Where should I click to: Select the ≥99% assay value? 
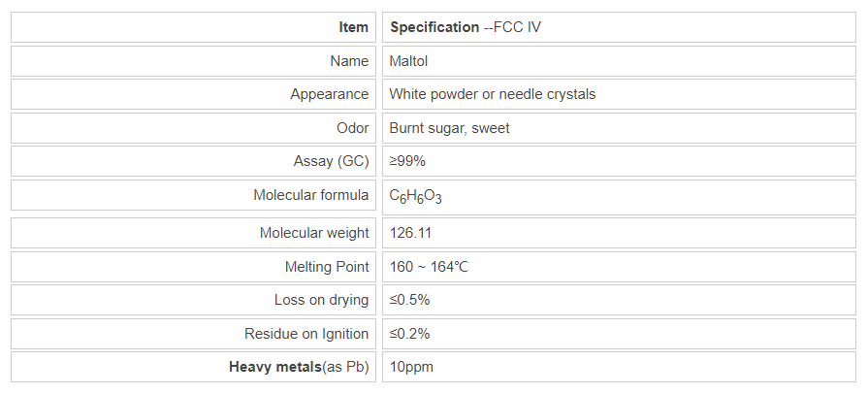407,161
